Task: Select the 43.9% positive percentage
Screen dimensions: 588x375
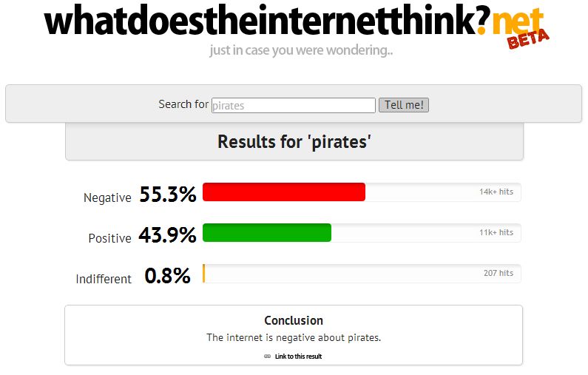Action: click(x=168, y=236)
